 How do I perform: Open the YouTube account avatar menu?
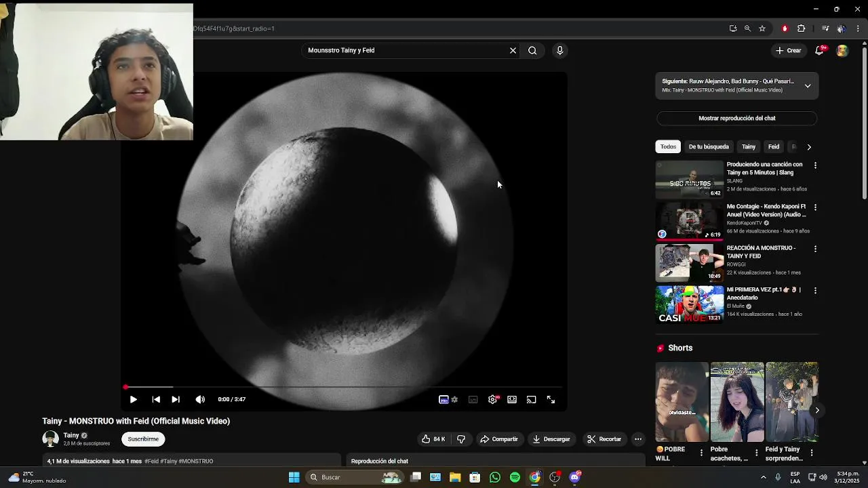pyautogui.click(x=842, y=50)
